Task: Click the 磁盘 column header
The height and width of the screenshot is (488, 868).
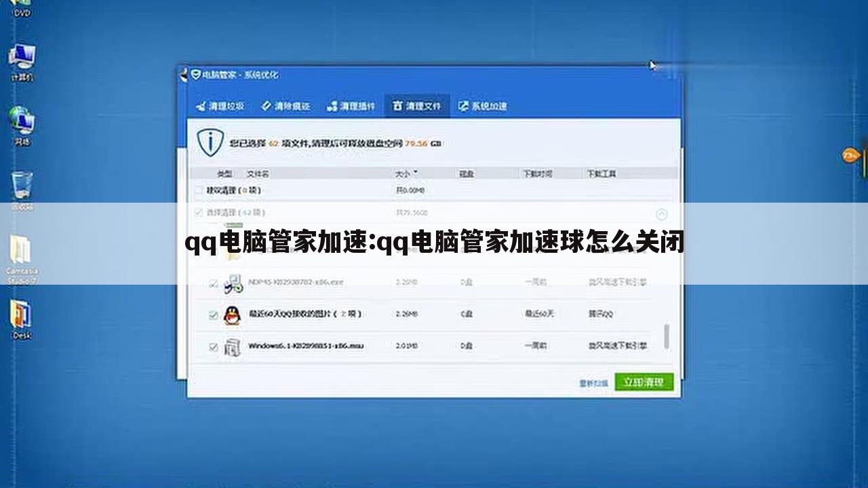Action: (467, 174)
